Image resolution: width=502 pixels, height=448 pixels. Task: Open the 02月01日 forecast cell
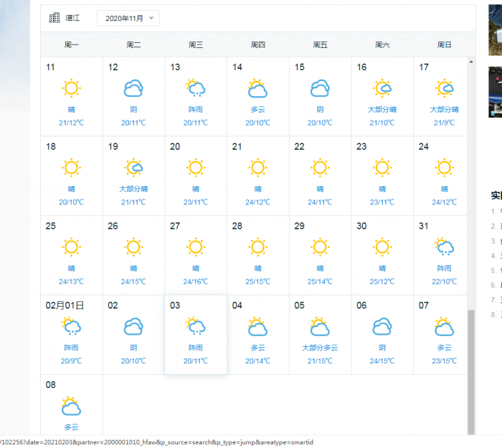click(71, 334)
